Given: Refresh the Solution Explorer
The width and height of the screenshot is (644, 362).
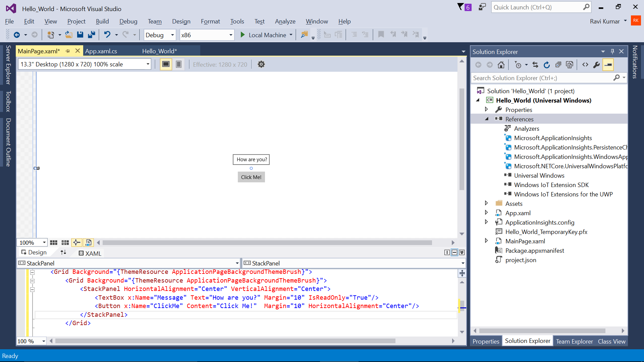Looking at the screenshot, I should coord(547,65).
